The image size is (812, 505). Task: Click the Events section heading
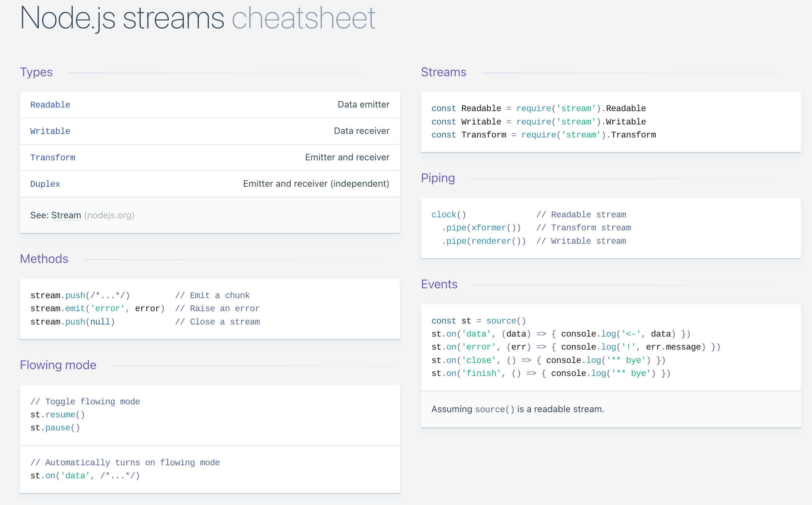click(439, 284)
